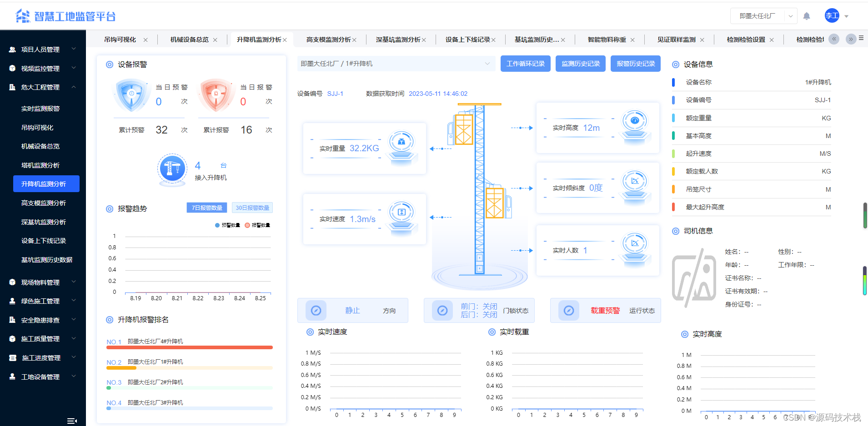Image resolution: width=868 pixels, height=426 pixels.
Task: Click the 项目人员管理 sidebar icon
Action: [x=12, y=50]
